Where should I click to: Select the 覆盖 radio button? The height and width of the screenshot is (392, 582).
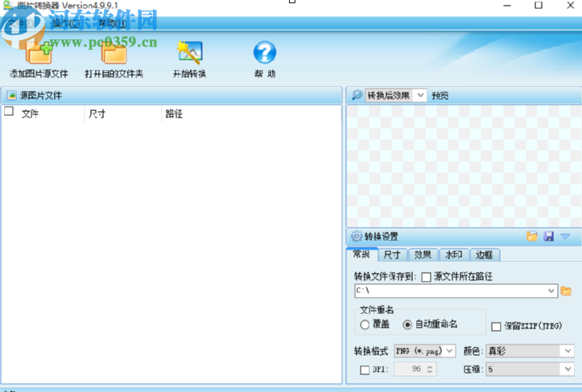[365, 324]
